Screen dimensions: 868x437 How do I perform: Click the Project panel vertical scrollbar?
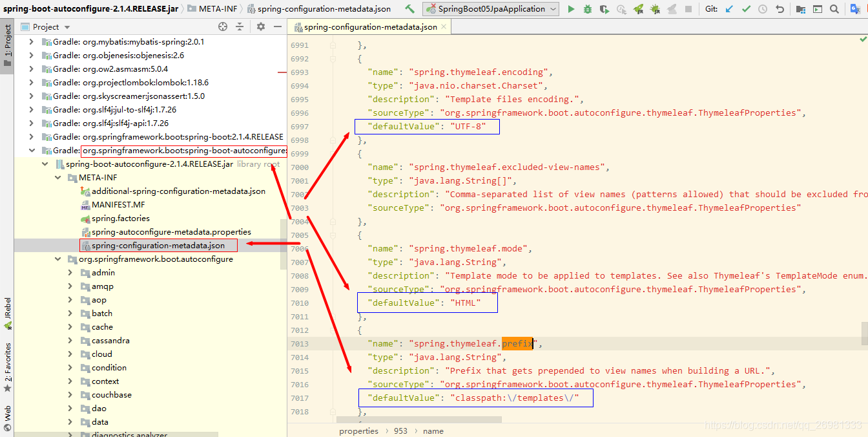click(284, 244)
